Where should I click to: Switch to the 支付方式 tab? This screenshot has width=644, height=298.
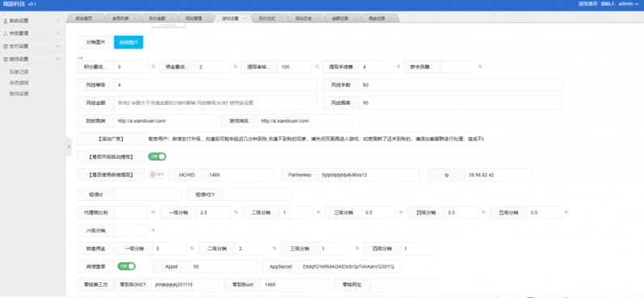coord(267,19)
